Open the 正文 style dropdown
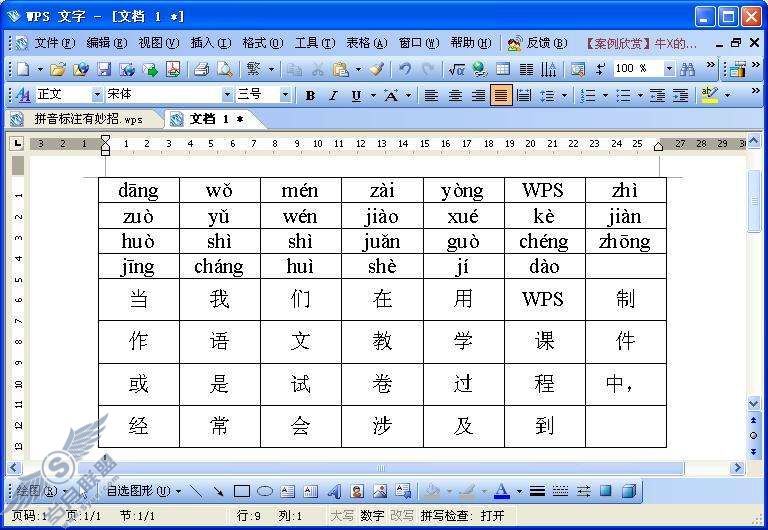 tap(97, 94)
